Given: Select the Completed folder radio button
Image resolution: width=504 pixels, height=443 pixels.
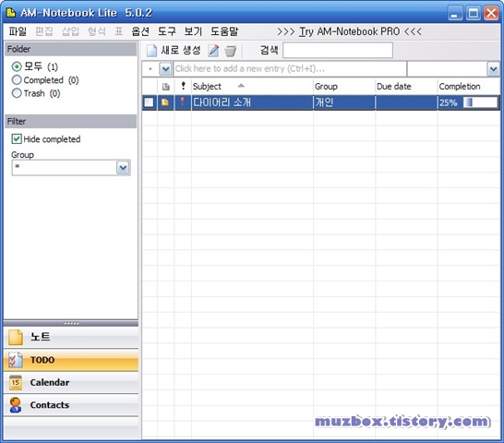Looking at the screenshot, I should (x=17, y=79).
